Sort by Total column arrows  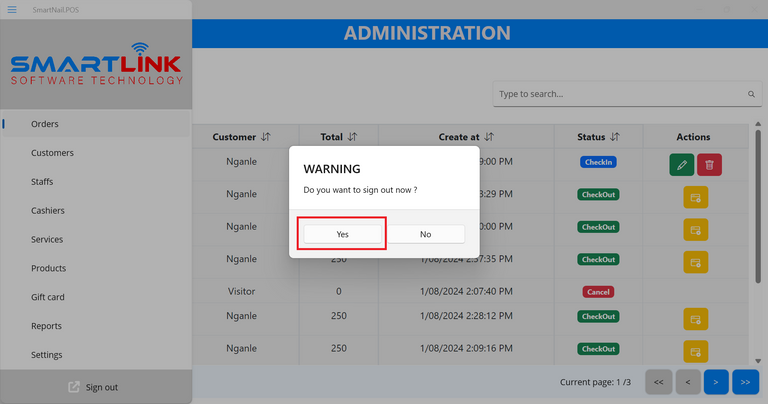(352, 137)
